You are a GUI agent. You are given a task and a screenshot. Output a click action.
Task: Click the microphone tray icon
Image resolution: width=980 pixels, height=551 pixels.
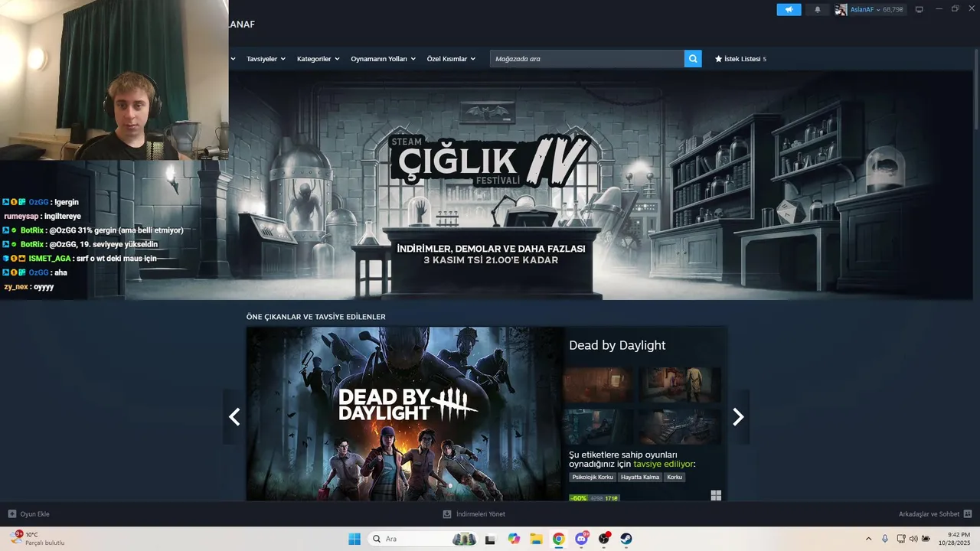pyautogui.click(x=885, y=540)
